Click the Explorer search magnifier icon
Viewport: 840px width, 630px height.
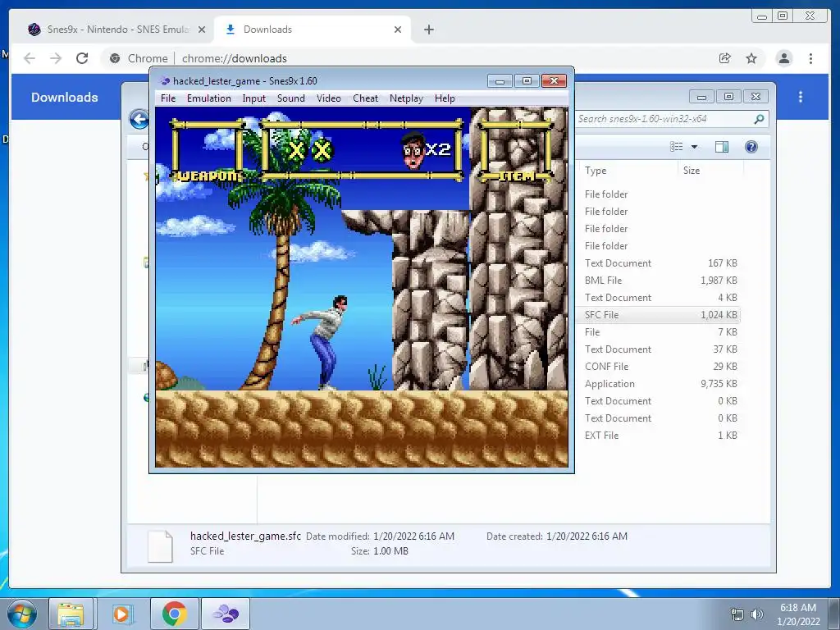759,119
